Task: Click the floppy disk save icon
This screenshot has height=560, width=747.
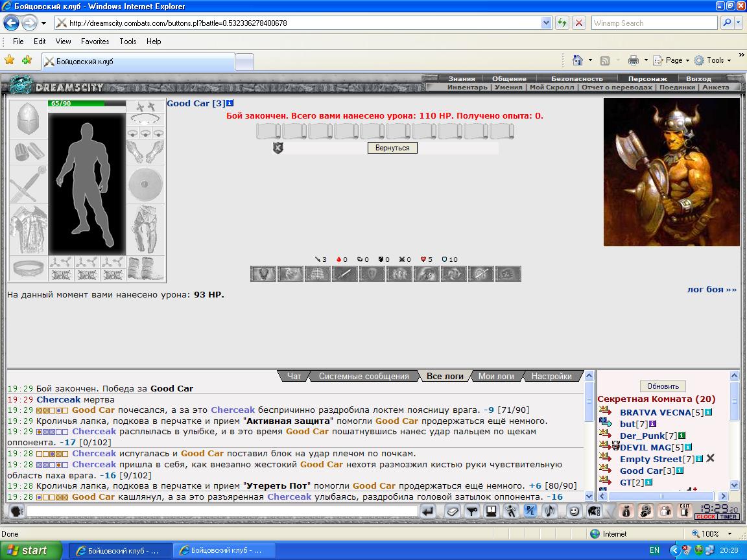Action: pyautogui.click(x=491, y=511)
